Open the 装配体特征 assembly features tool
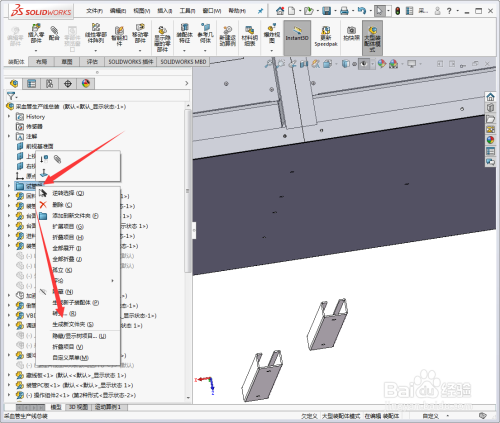Viewport: 500px width, 423px height. click(184, 33)
